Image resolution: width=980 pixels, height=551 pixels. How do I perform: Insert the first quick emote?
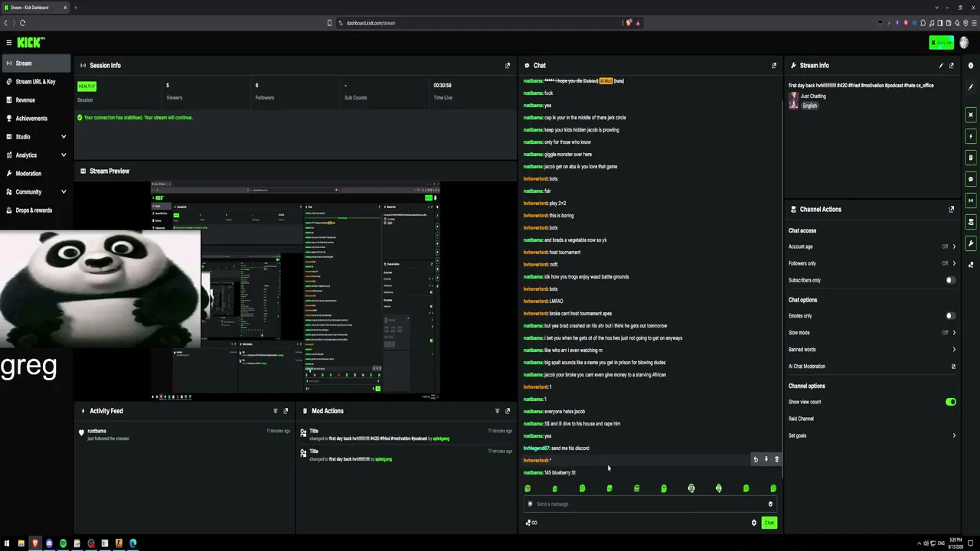(528, 488)
